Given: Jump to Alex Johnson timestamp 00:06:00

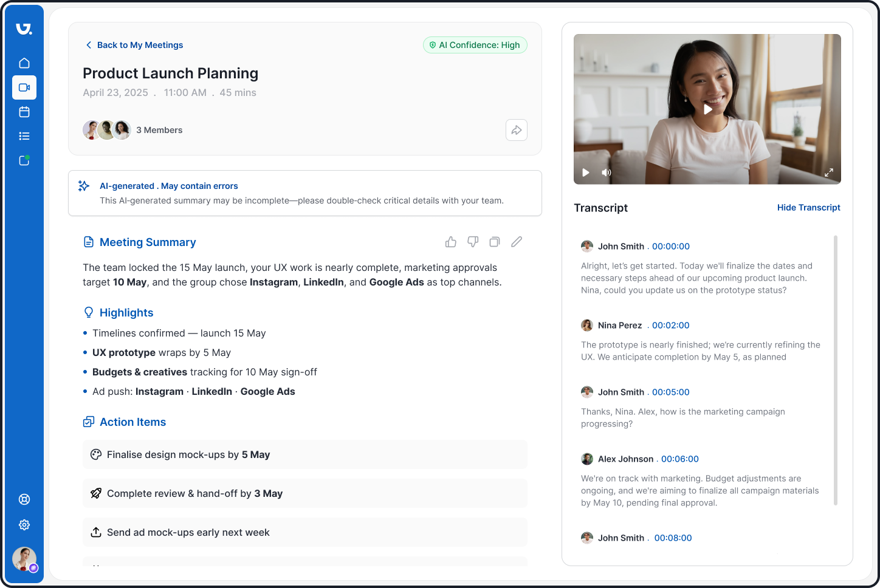Looking at the screenshot, I should (679, 459).
